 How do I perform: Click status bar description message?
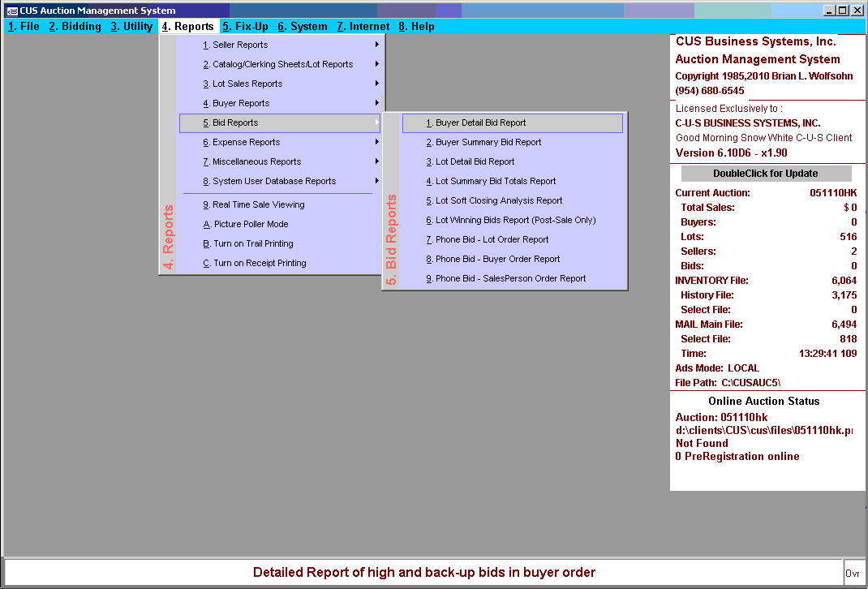pyautogui.click(x=424, y=573)
